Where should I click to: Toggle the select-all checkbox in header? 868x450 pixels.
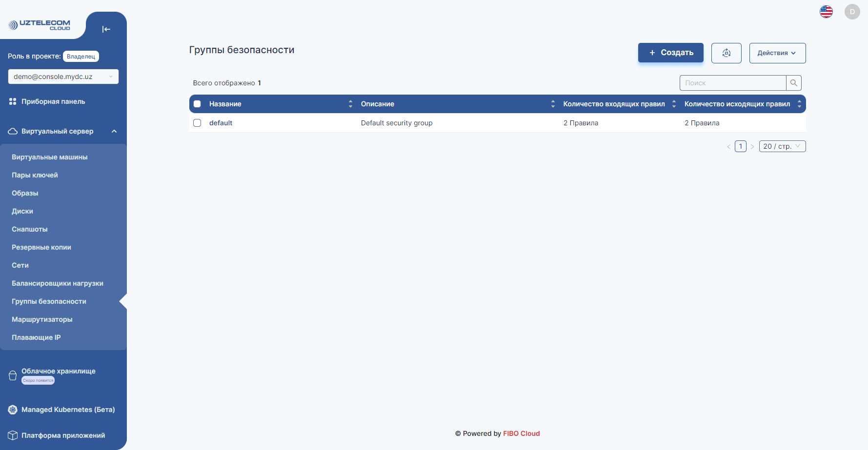tap(197, 104)
